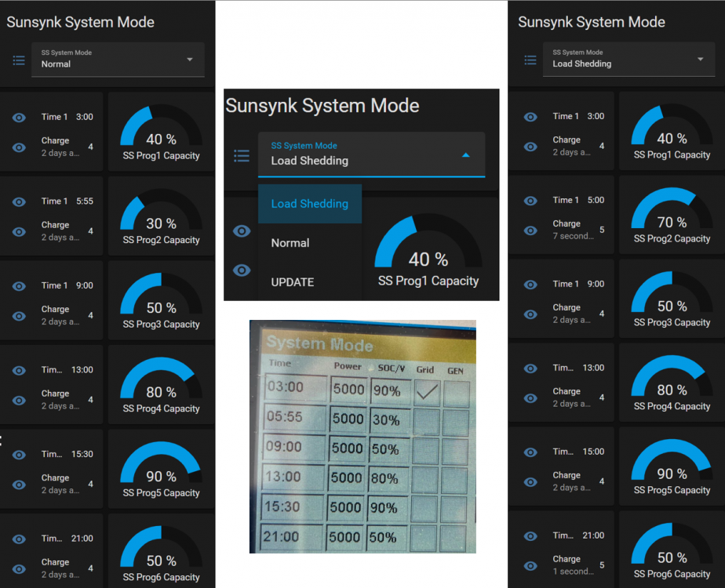Click eye icon beside Time 1 5:00
Screen dimensions: 725x588
(x=530, y=201)
